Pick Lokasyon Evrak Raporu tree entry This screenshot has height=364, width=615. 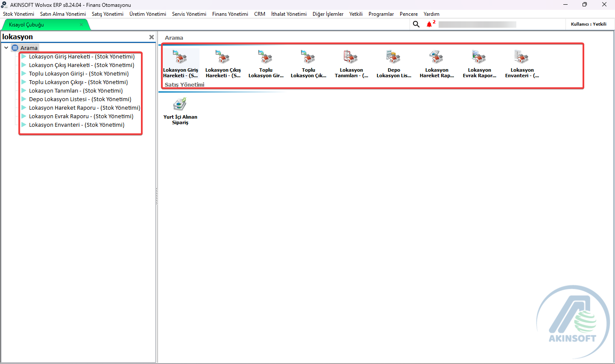[x=81, y=116]
